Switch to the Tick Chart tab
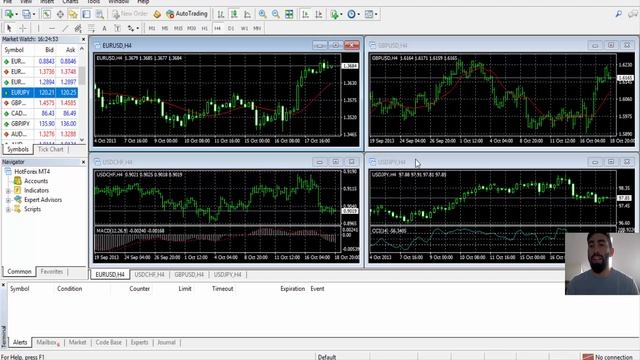Image resolution: width=640 pixels, height=360 pixels. (x=51, y=149)
